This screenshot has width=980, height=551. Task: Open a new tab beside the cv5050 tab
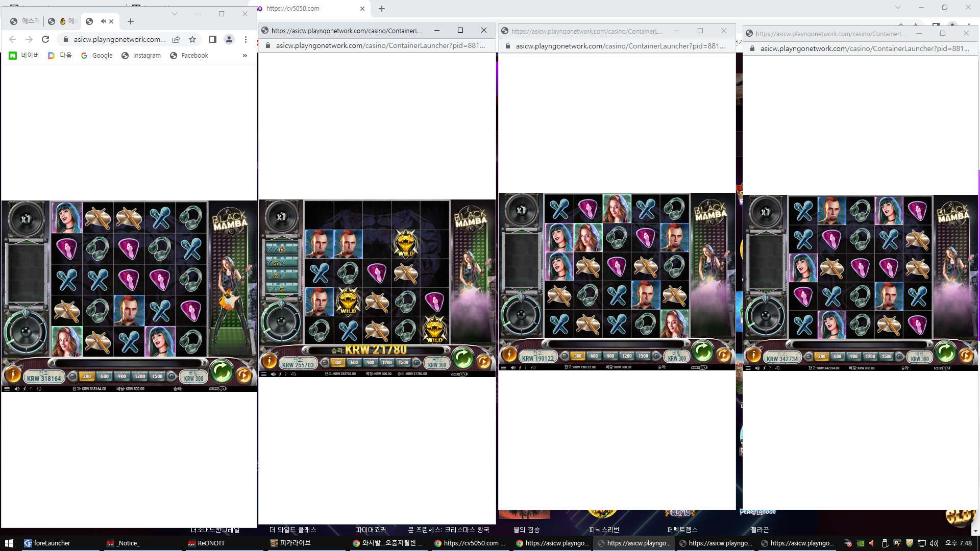click(x=382, y=9)
